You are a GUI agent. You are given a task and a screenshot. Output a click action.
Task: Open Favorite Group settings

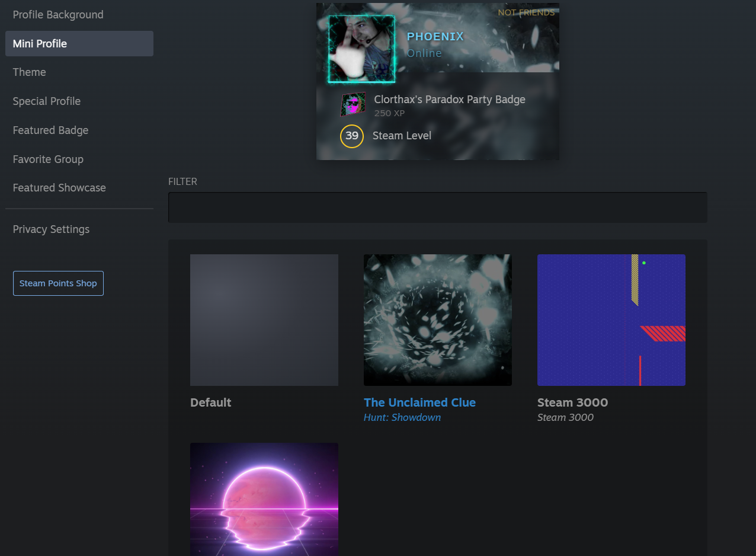click(x=48, y=159)
